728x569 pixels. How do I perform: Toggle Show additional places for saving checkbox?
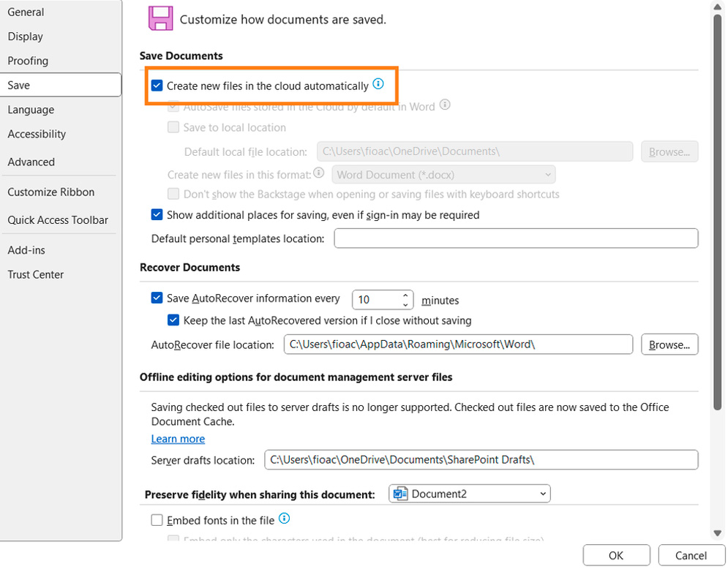coord(157,215)
